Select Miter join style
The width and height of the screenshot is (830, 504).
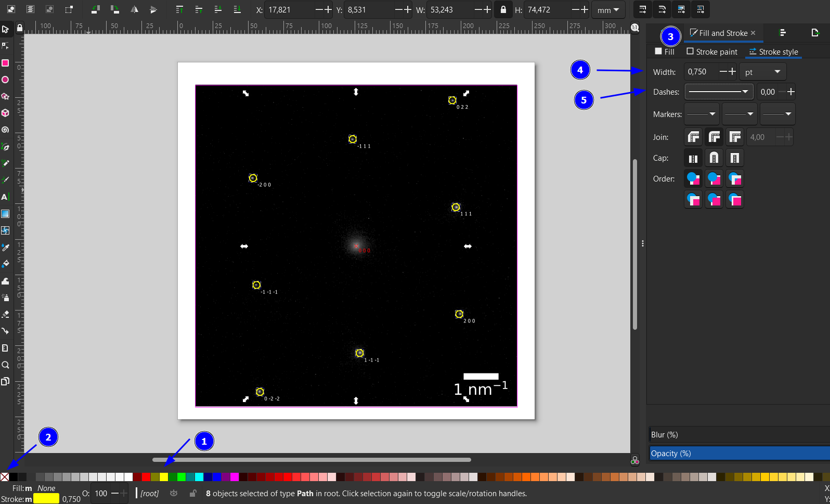tap(735, 137)
